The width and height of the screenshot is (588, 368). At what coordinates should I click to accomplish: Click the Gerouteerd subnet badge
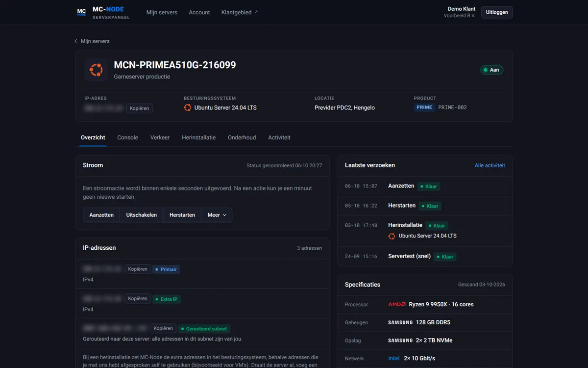pyautogui.click(x=204, y=329)
